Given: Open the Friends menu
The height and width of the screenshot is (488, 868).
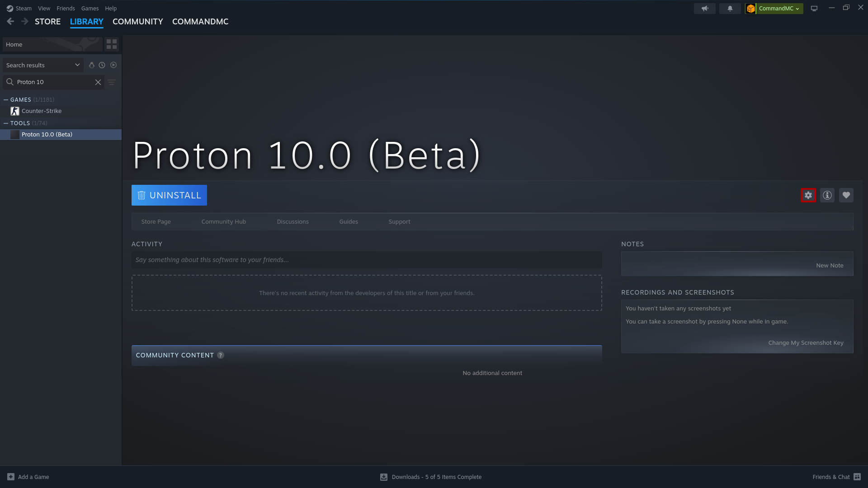Looking at the screenshot, I should [66, 9].
